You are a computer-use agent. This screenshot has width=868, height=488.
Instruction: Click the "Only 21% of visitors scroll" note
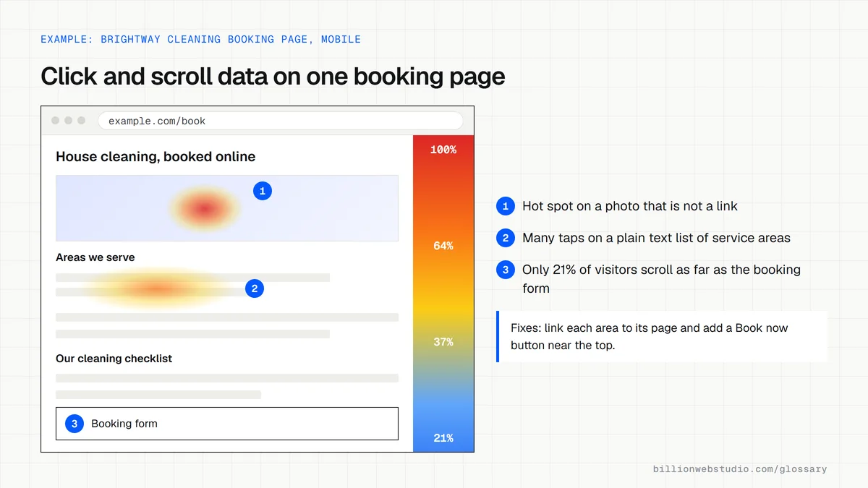[x=661, y=279]
